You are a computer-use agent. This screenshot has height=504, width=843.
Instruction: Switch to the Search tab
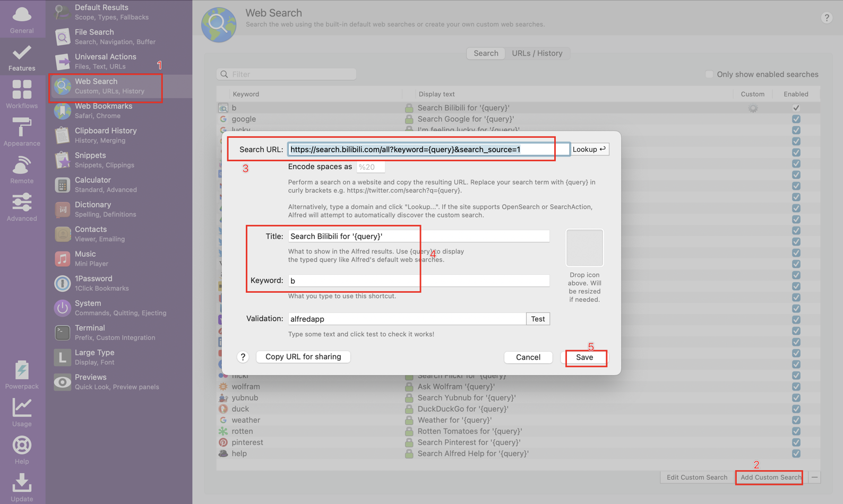486,53
